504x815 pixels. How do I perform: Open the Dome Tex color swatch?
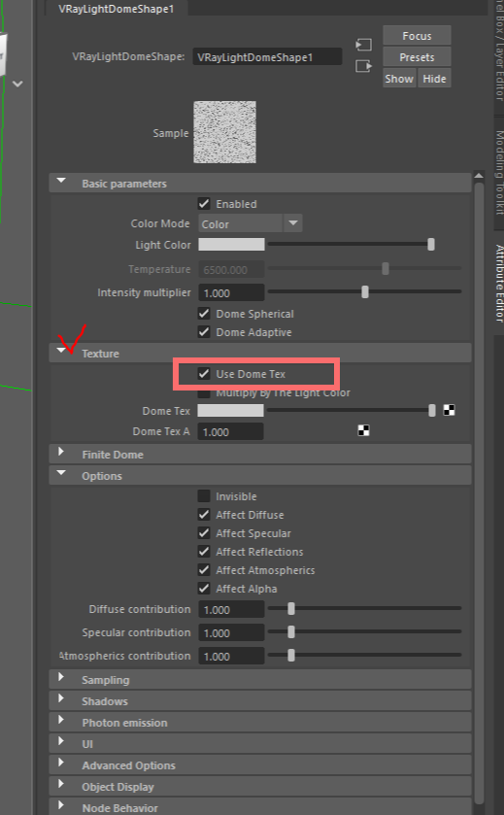coord(231,411)
